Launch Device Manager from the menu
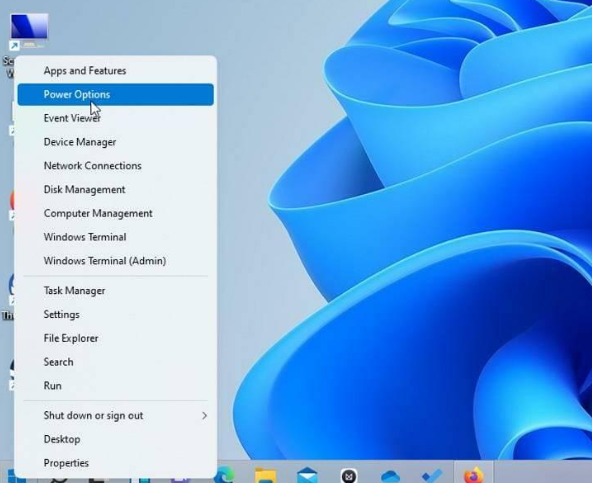592x483 pixels. point(116,142)
